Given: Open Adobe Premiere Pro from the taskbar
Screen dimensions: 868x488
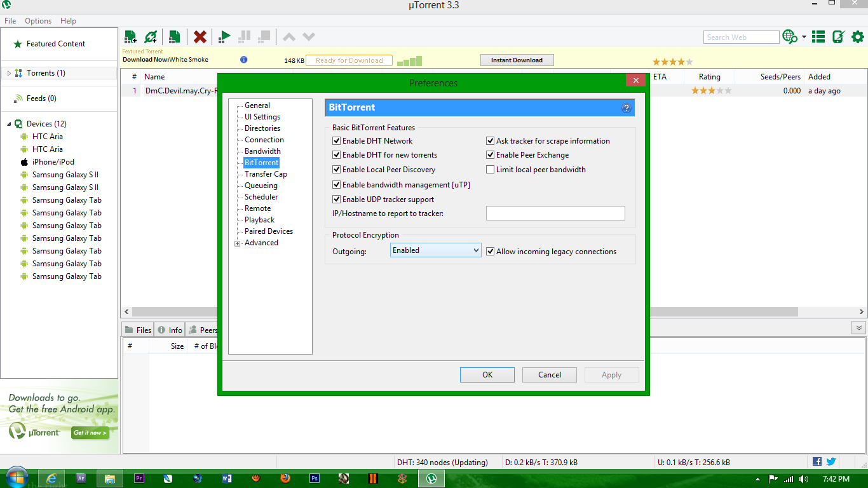Looking at the screenshot, I should [139, 478].
